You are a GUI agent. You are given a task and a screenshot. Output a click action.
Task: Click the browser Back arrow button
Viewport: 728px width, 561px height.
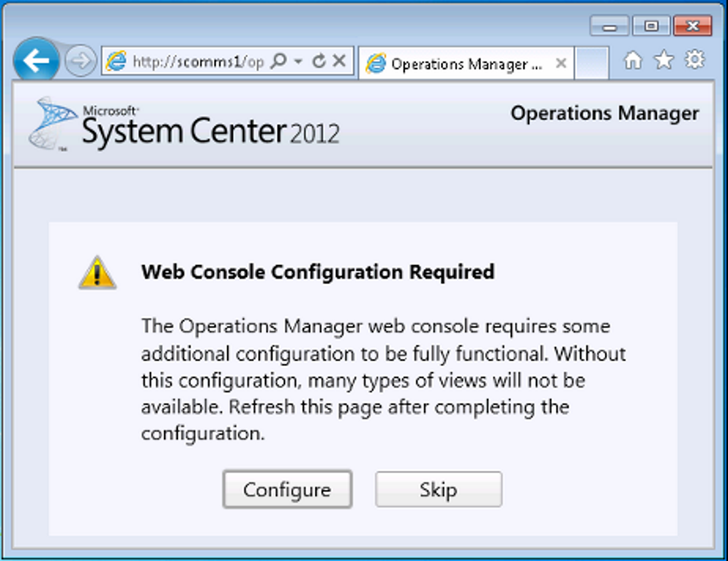[x=36, y=60]
